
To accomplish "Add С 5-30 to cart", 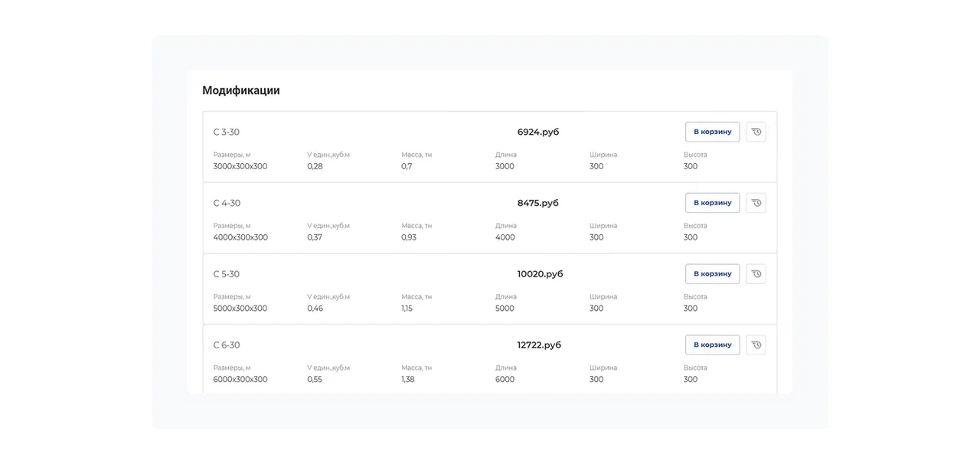I will 712,274.
